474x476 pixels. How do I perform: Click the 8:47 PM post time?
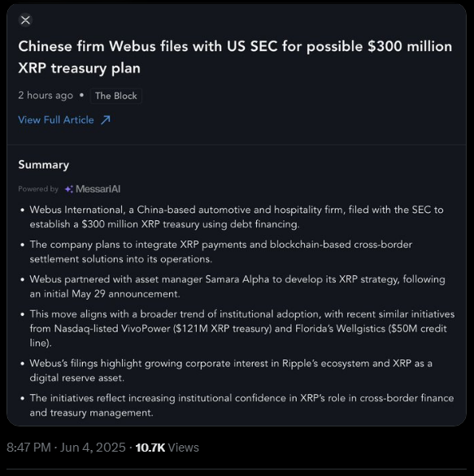29,448
